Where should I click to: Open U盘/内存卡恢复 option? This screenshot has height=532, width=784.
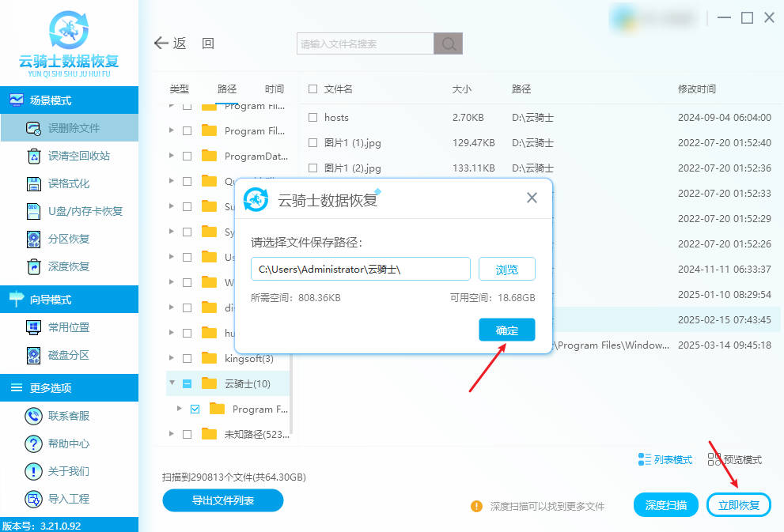point(34,211)
